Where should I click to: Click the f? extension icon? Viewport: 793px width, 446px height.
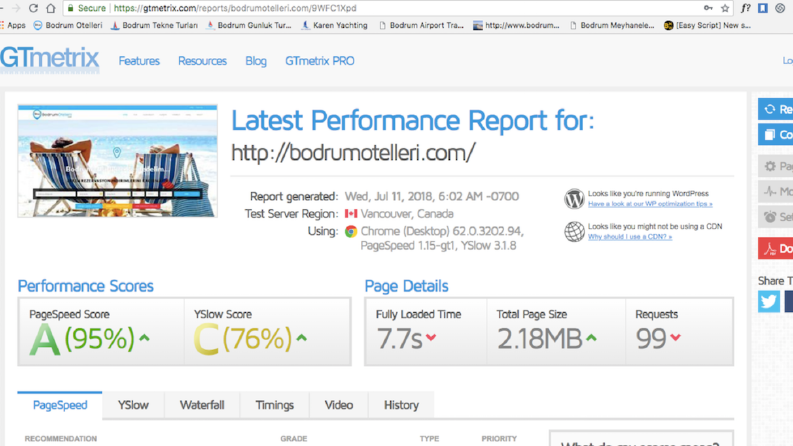pos(745,8)
